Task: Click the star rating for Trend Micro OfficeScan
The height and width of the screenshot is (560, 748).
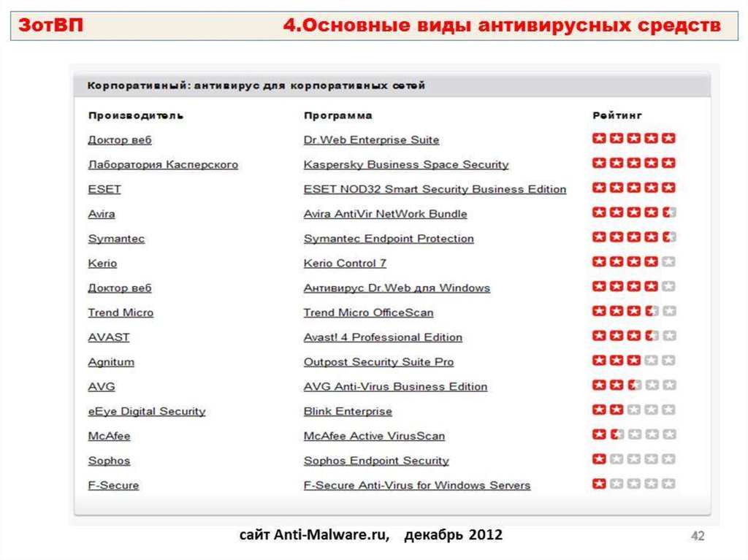Action: click(634, 311)
